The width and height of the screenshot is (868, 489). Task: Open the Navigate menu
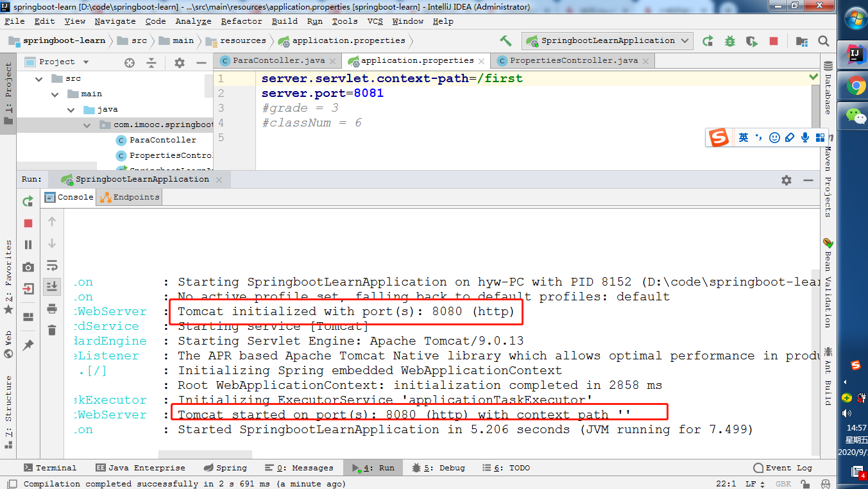click(115, 21)
